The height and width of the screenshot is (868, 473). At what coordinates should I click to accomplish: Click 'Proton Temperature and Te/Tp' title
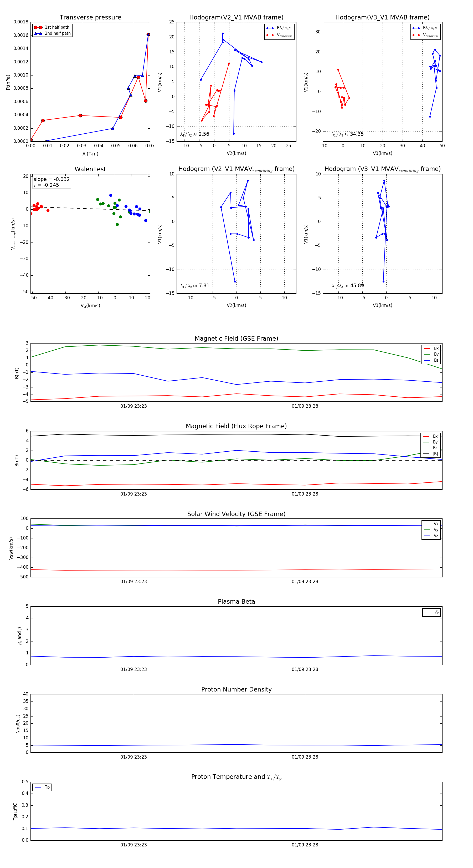click(x=236, y=777)
